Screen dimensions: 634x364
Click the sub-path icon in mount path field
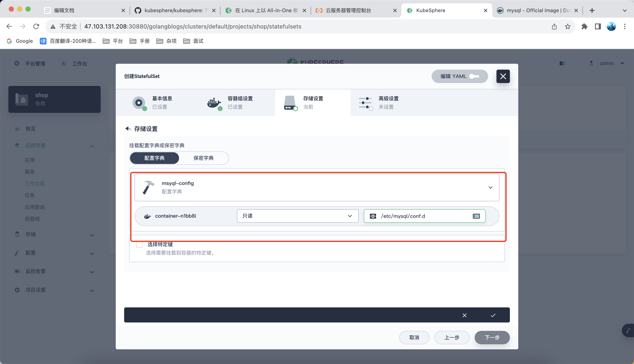point(476,216)
